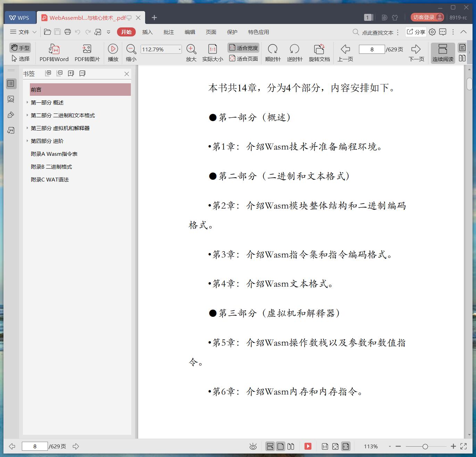476x457 pixels.
Task: Expand the 第三部分 虚拟机和解释器 bookmark
Action: (27, 128)
